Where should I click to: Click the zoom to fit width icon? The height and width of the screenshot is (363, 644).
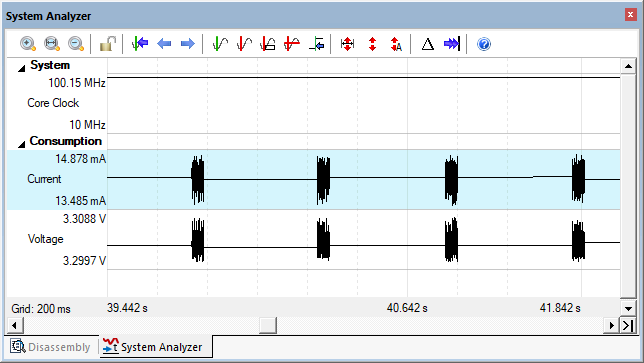52,44
